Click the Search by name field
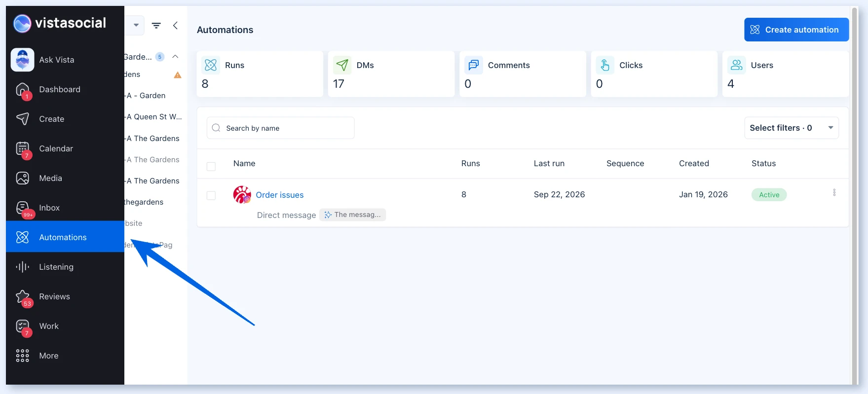The height and width of the screenshot is (394, 868). 280,128
